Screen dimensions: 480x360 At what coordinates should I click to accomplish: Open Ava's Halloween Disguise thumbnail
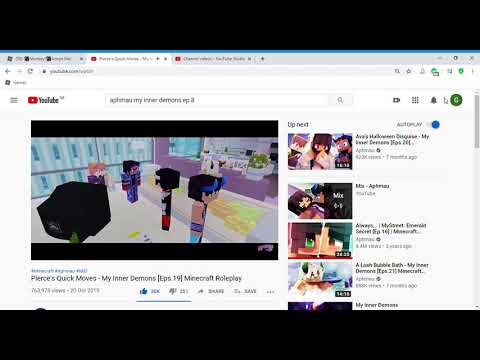[x=320, y=151]
